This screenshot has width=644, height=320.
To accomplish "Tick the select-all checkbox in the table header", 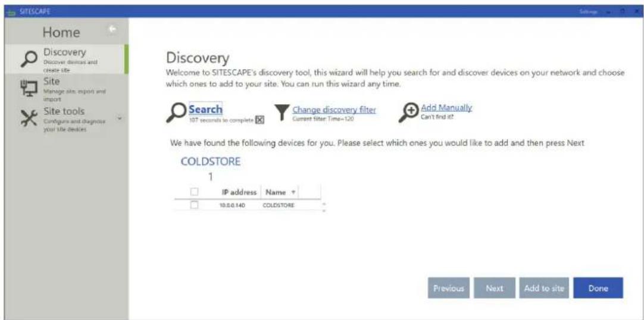I will point(195,192).
